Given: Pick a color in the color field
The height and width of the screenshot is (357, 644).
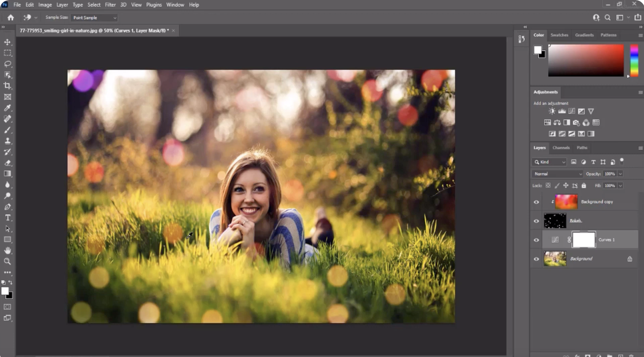Looking at the screenshot, I should [586, 60].
